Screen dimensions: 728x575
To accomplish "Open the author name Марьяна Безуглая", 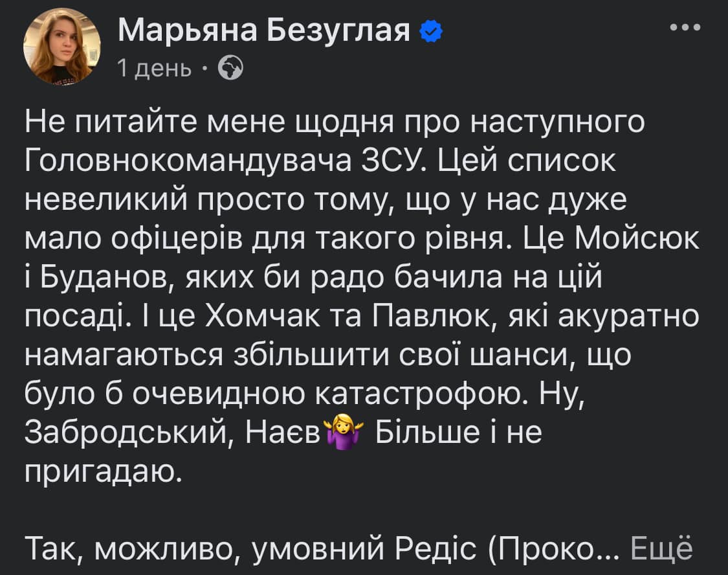I will [x=264, y=30].
